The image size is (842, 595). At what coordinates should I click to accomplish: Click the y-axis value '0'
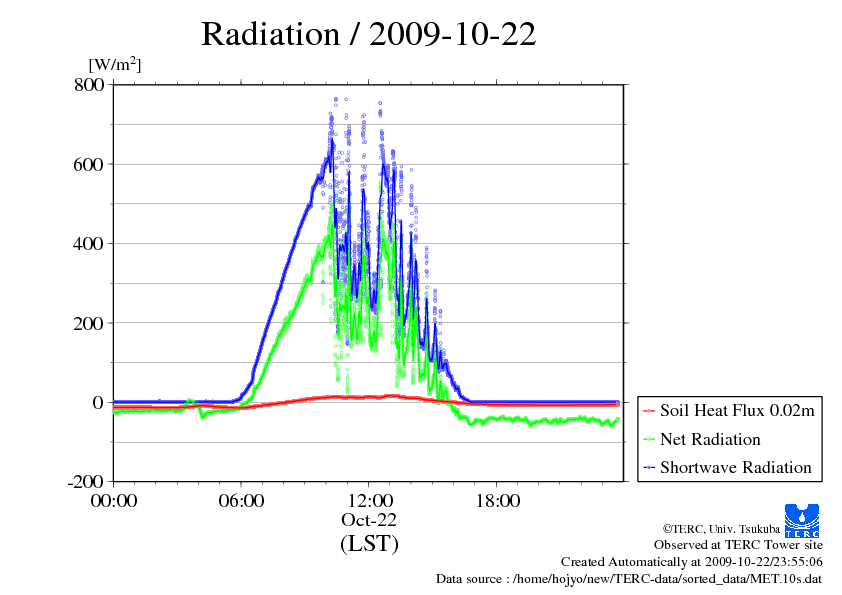[98, 403]
